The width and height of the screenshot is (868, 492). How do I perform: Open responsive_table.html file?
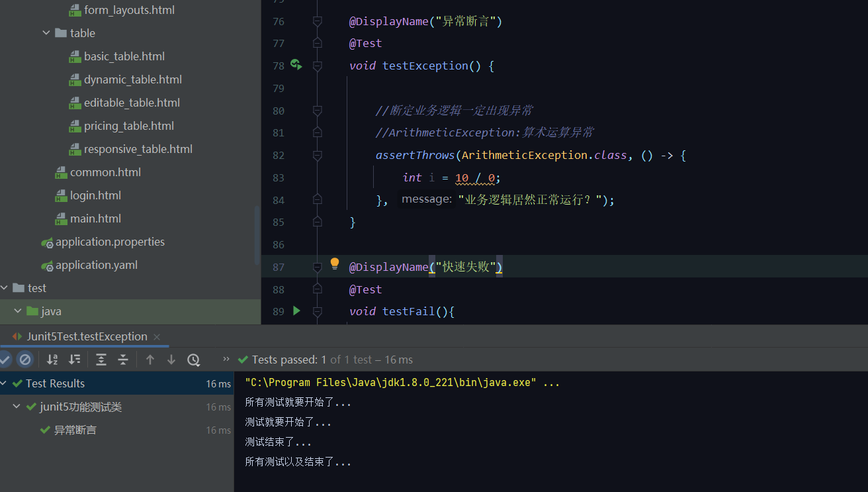[138, 149]
